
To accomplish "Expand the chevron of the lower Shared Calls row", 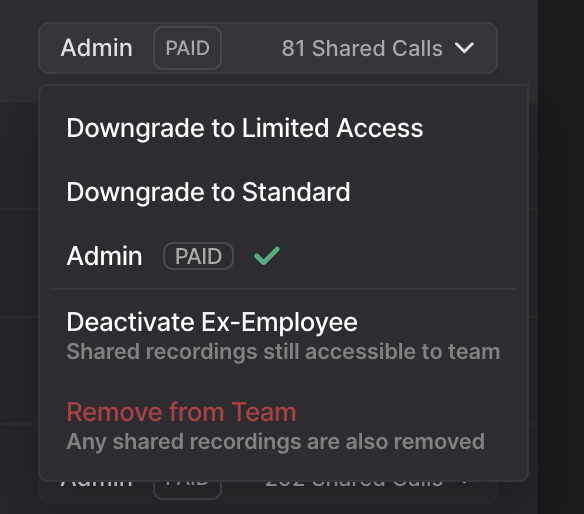I will [x=464, y=483].
